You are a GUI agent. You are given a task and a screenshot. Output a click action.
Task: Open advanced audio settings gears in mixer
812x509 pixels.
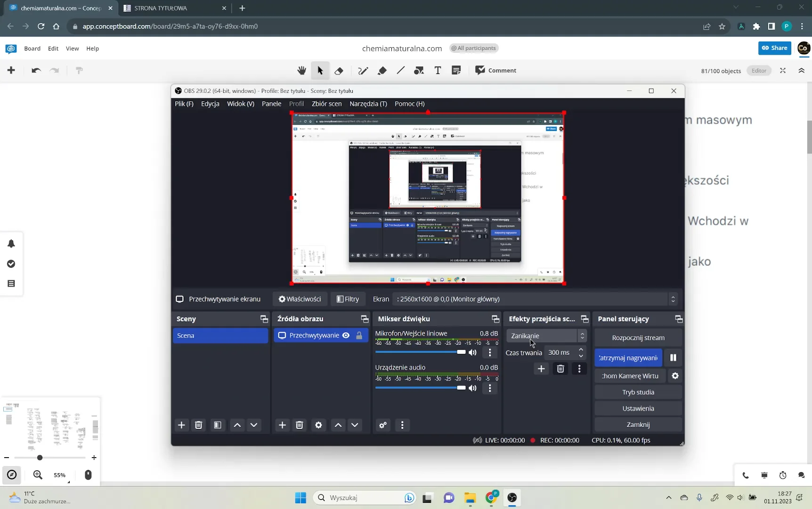pyautogui.click(x=383, y=425)
